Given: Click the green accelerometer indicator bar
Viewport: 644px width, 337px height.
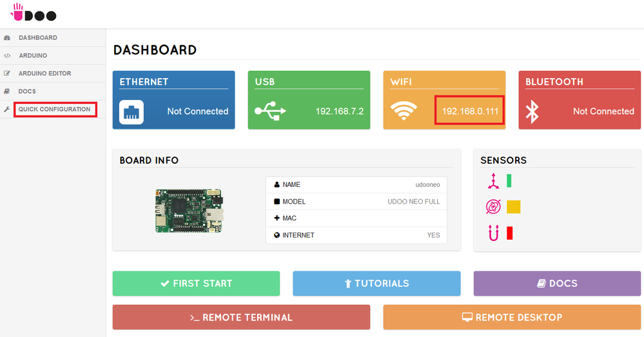Looking at the screenshot, I should tap(509, 181).
